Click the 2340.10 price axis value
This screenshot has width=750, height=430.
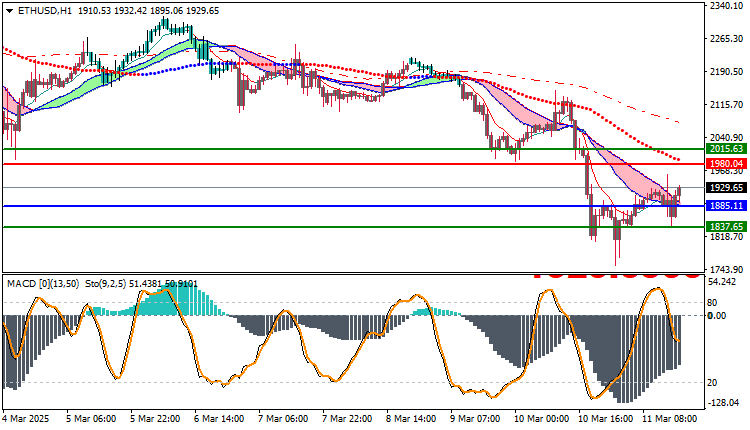(727, 6)
